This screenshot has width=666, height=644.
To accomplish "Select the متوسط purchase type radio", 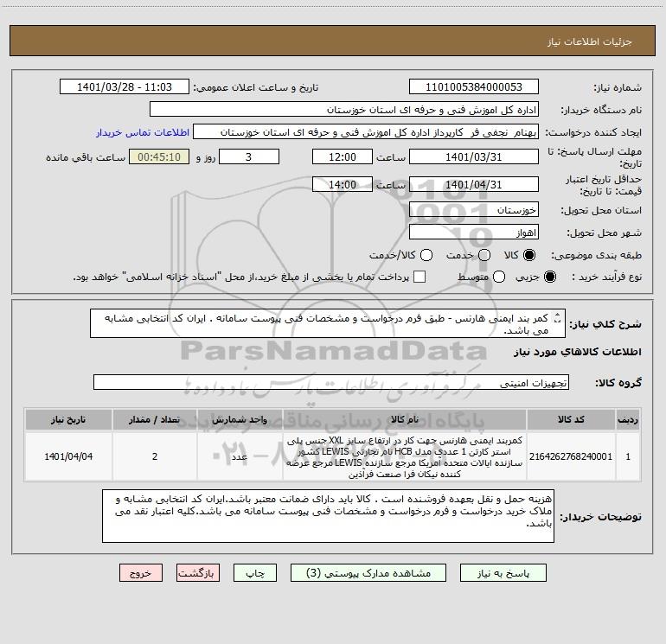I will 499,277.
